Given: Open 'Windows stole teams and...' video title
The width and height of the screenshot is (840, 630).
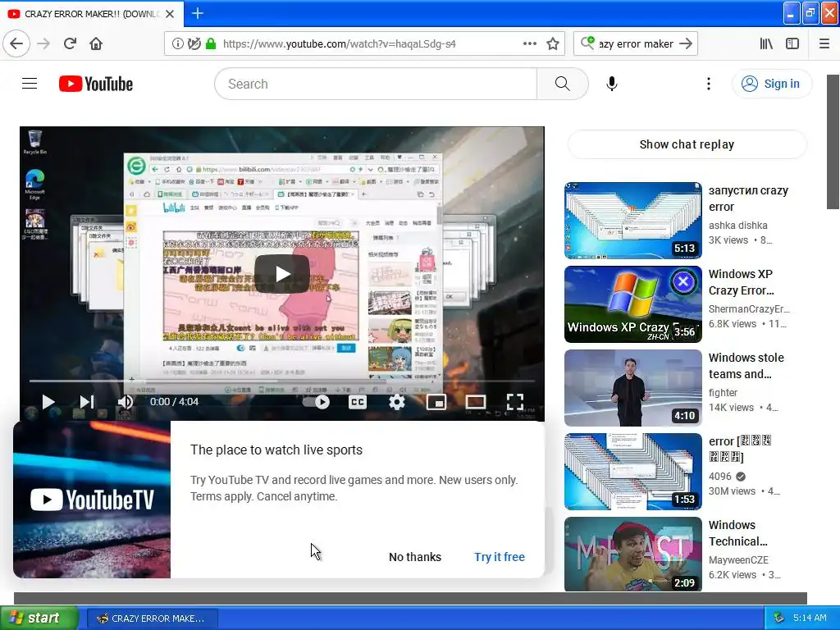Looking at the screenshot, I should click(x=746, y=366).
